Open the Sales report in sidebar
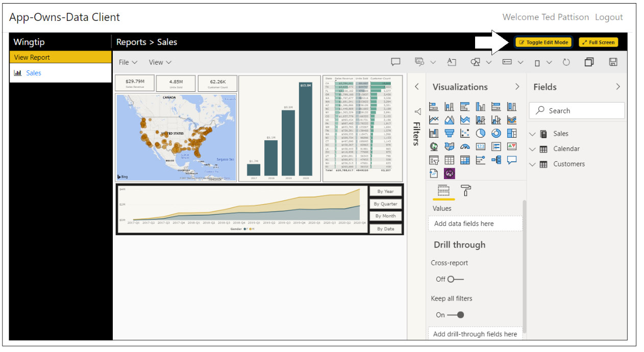This screenshot has width=644, height=352. point(33,73)
